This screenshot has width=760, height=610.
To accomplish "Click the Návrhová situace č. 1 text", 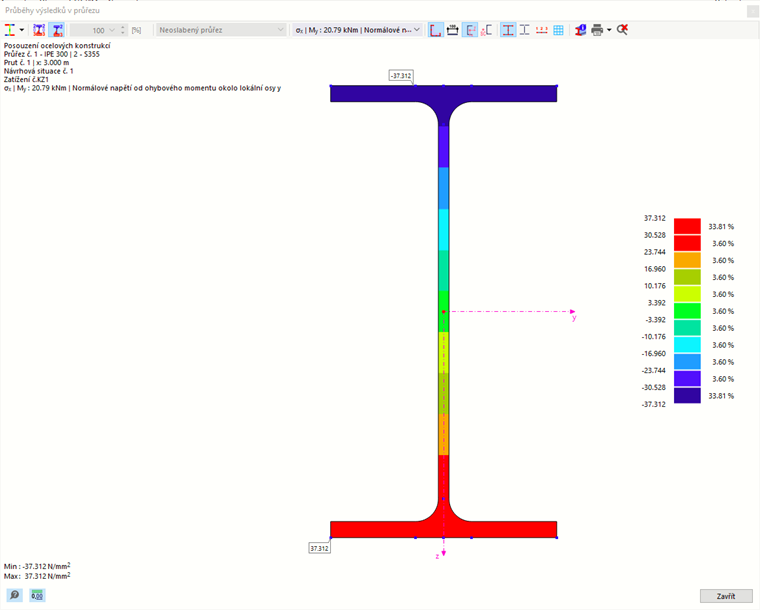I will (x=39, y=71).
